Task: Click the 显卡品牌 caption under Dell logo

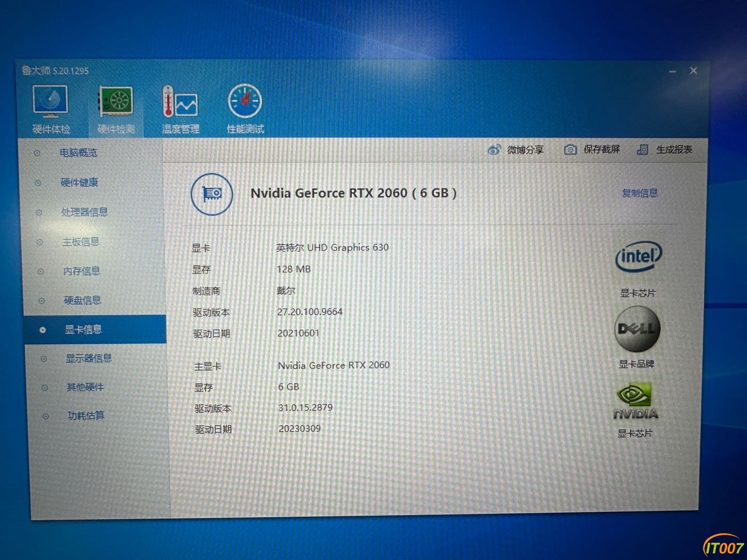Action: 637,364
